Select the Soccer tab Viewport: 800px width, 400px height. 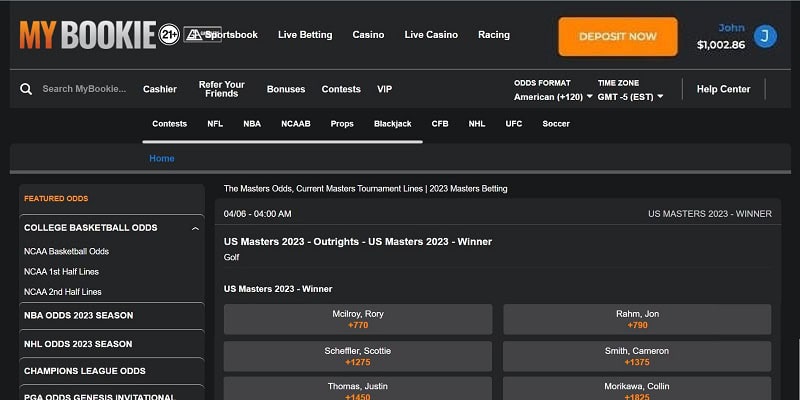[x=556, y=124]
